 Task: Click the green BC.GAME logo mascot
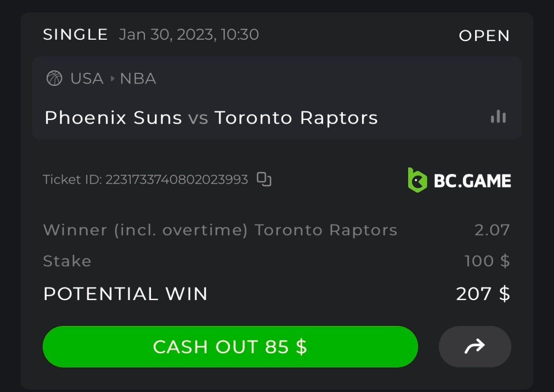417,180
